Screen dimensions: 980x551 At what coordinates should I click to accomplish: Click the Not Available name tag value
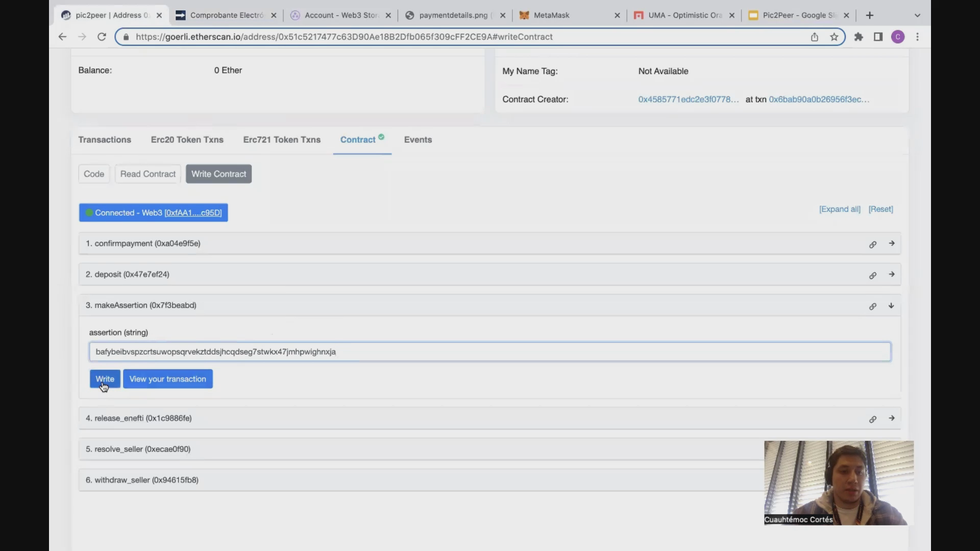pos(663,71)
